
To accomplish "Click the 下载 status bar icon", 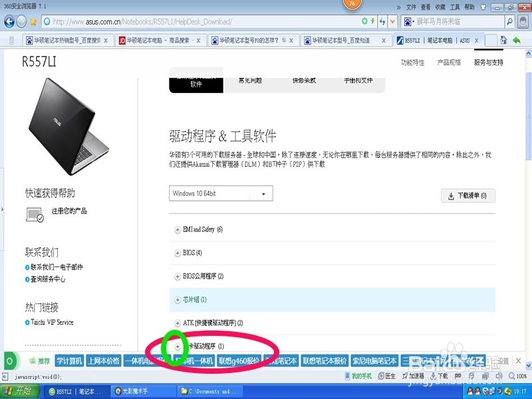I will pyautogui.click(x=439, y=376).
